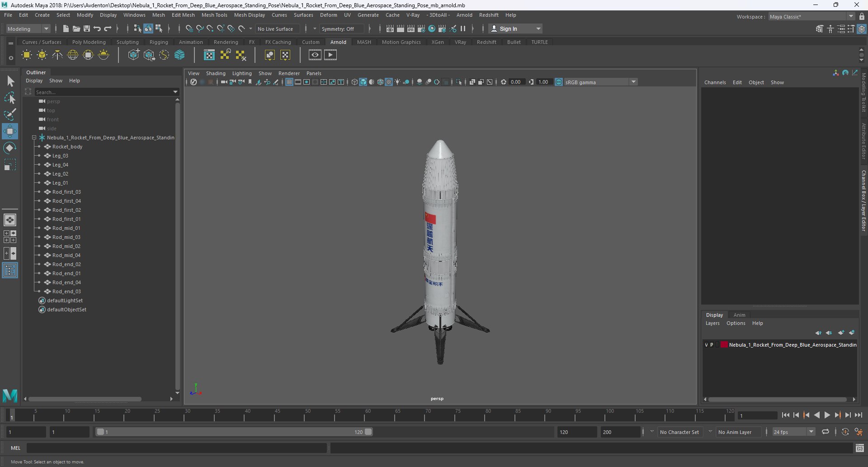This screenshot has width=868, height=467.
Task: Redo the last action icon
Action: 108,29
